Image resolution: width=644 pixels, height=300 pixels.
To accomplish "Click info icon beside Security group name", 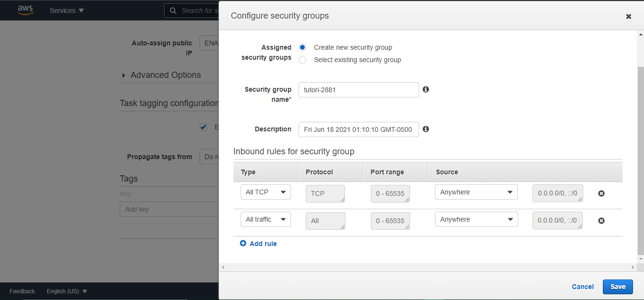I will point(426,89).
